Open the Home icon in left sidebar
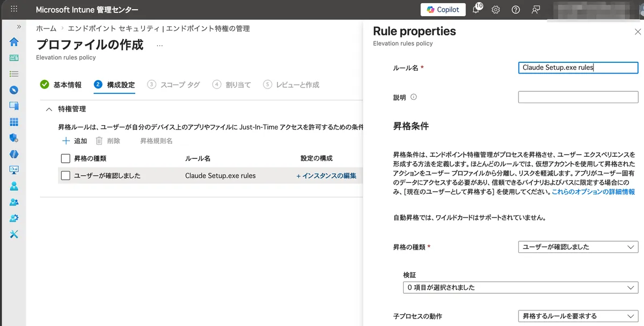 click(x=14, y=42)
